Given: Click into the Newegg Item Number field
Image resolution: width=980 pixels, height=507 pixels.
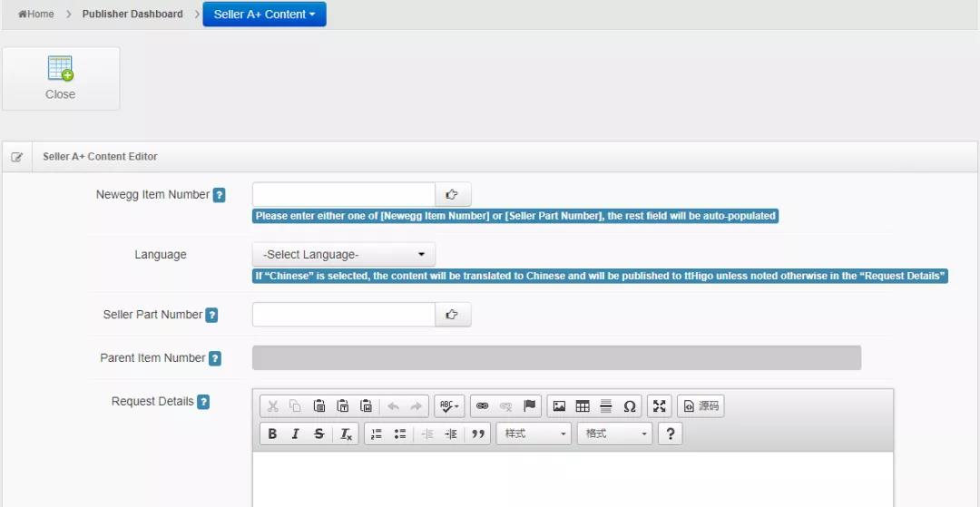Looking at the screenshot, I should tap(344, 194).
